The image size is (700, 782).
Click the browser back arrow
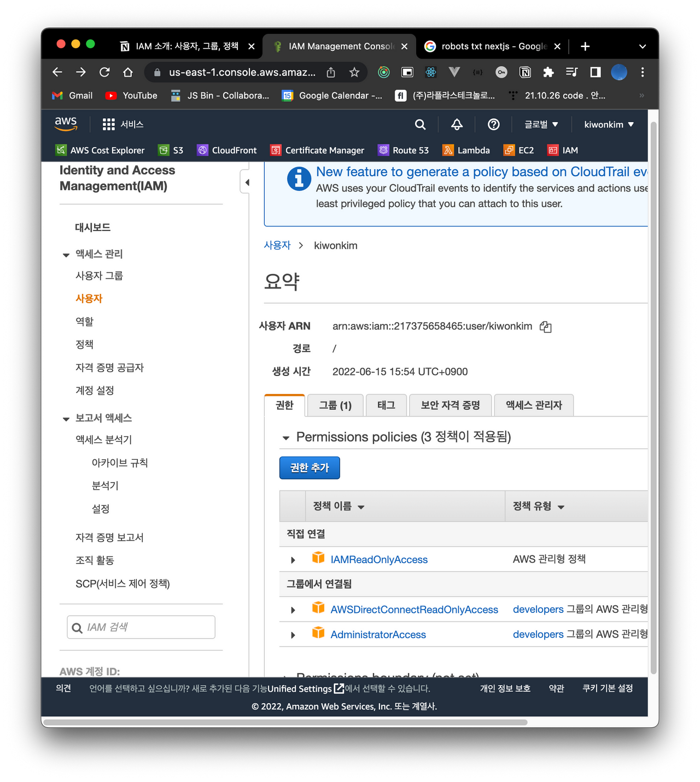(x=57, y=72)
